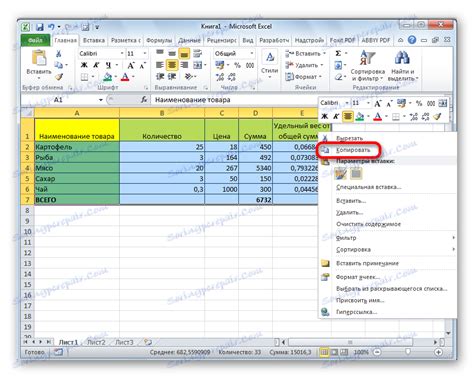Screen dimensions: 474x377
Task: Click the Wrap Text icon in ribbon
Action: [x=198, y=53]
